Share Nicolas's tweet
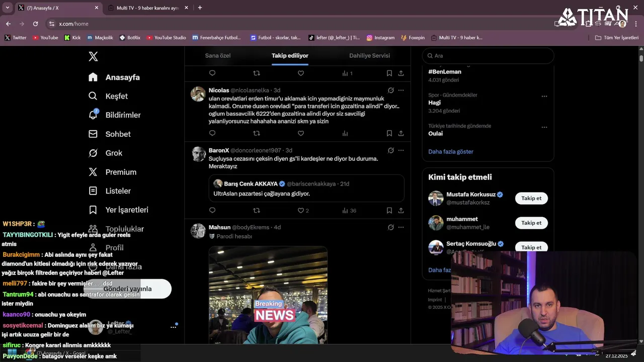Image resolution: width=644 pixels, height=362 pixels. pyautogui.click(x=401, y=133)
